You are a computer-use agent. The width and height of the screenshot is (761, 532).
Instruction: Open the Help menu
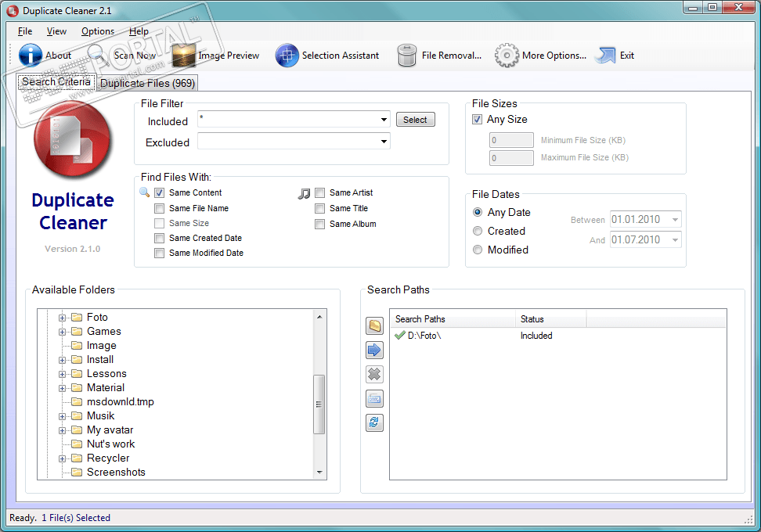139,31
